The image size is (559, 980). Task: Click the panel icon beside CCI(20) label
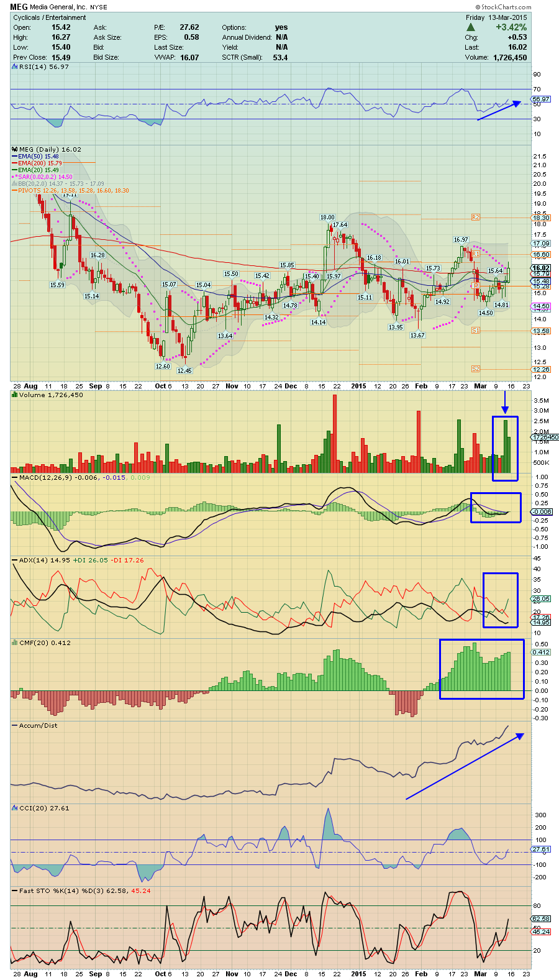pyautogui.click(x=15, y=808)
